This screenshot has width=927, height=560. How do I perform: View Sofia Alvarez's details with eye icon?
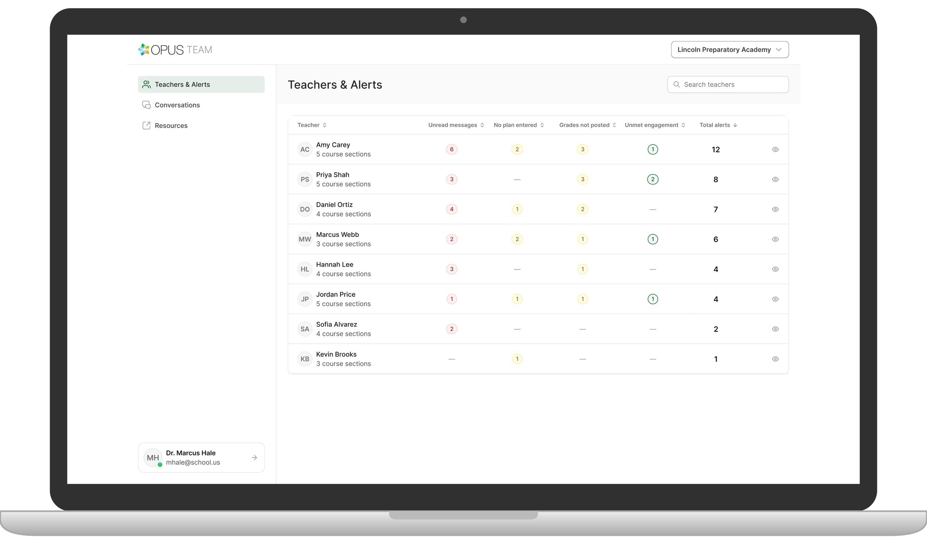click(775, 329)
